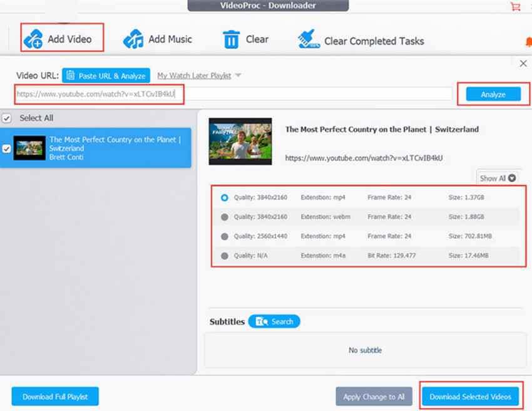The image size is (532, 411).
Task: Click the small Switzerland thumbnail in list
Action: pyautogui.click(x=29, y=148)
